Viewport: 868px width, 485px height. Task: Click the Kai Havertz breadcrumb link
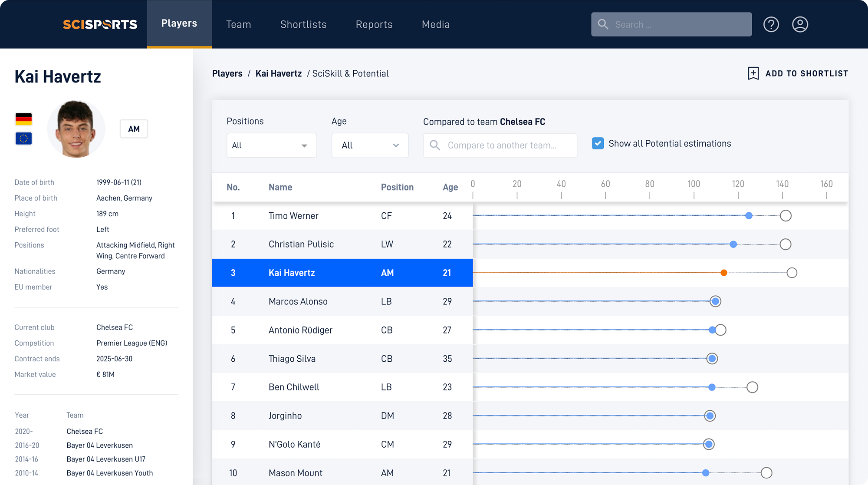pos(279,73)
